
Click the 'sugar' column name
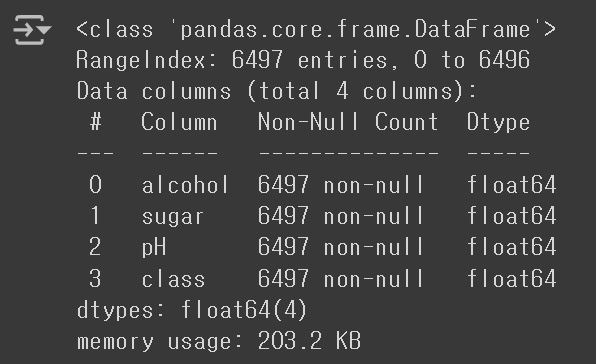click(173, 217)
